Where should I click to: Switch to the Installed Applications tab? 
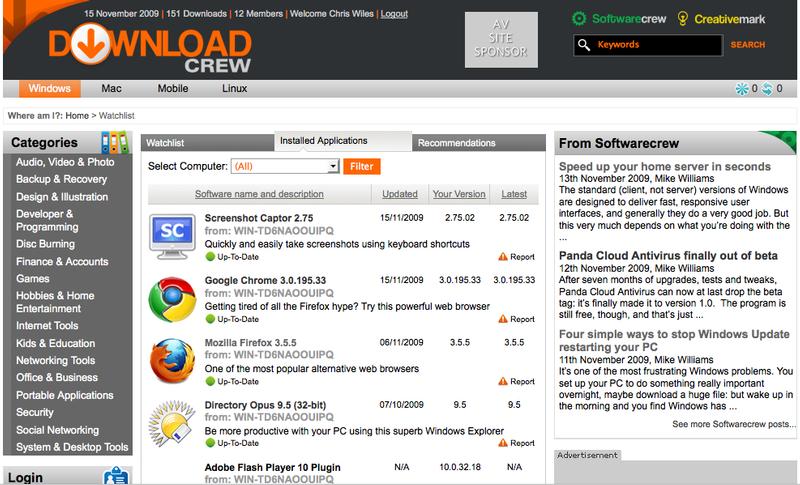tap(343, 141)
